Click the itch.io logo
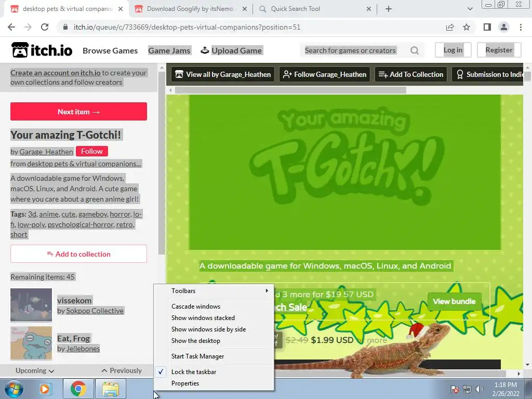 pyautogui.click(x=42, y=50)
